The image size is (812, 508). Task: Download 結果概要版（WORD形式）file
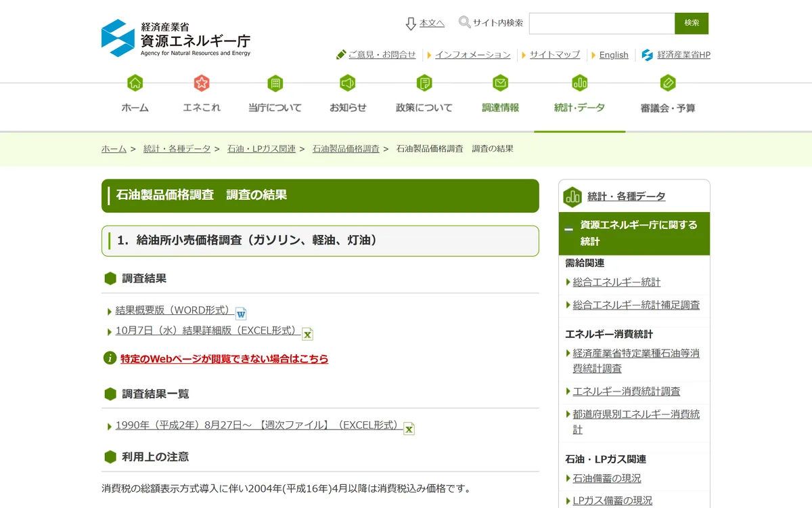click(x=175, y=310)
